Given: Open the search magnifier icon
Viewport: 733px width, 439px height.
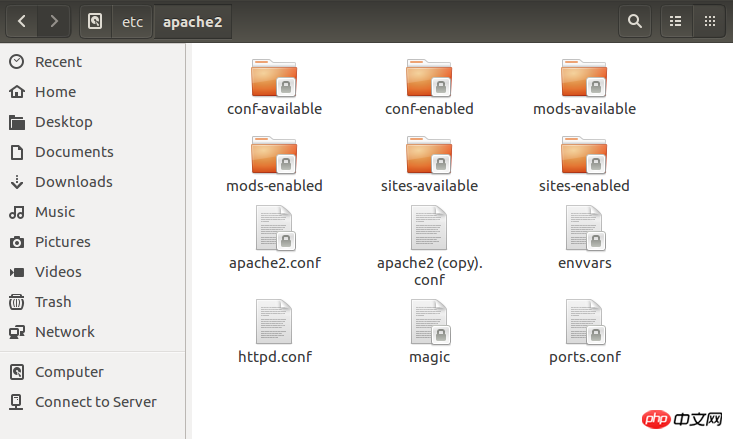Looking at the screenshot, I should (x=634, y=22).
